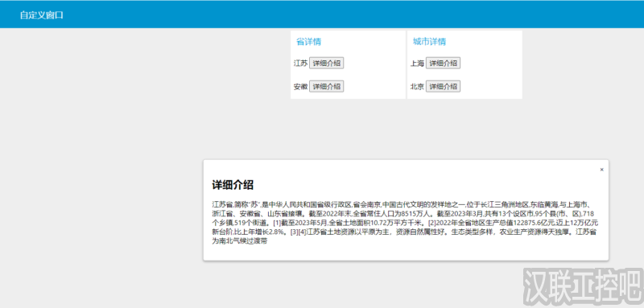Click the 安徽 label
Screen dimensions: 644x308
300,87
